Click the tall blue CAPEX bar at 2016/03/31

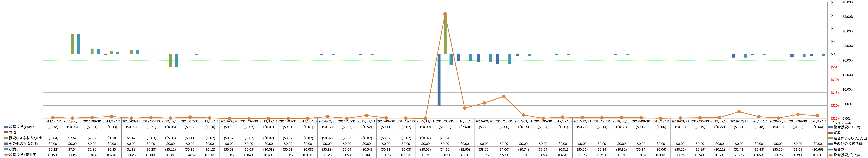click(439, 80)
